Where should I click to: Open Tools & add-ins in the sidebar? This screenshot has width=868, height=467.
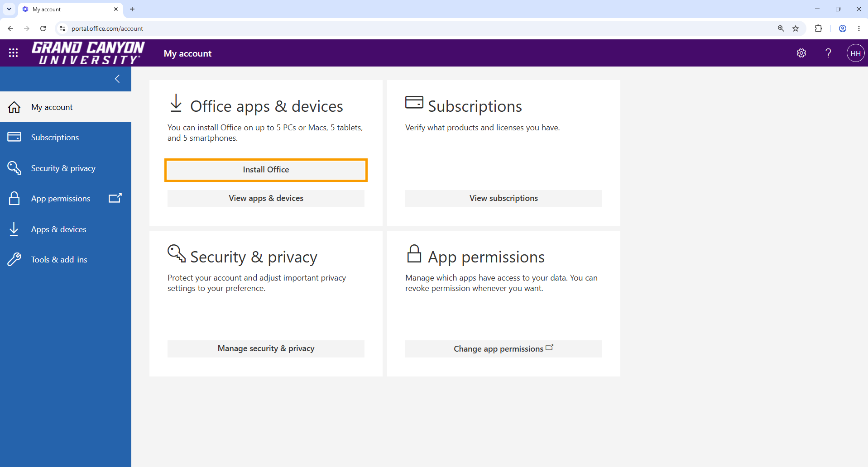tap(66, 259)
